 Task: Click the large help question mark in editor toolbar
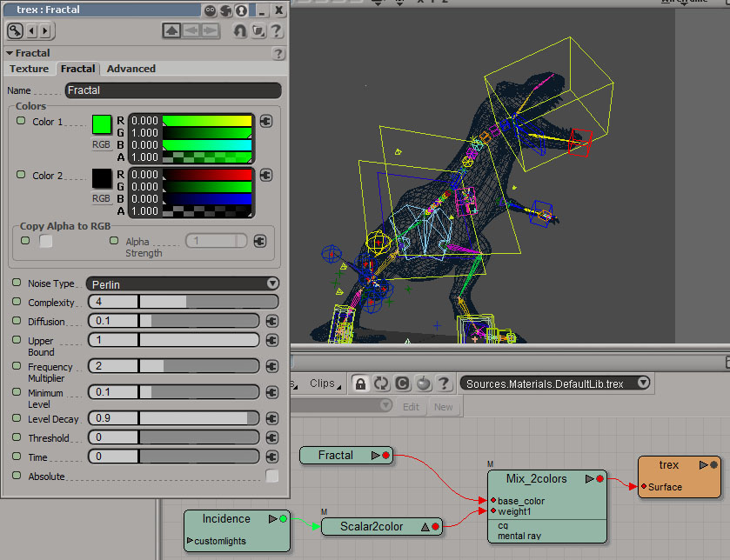[x=277, y=30]
